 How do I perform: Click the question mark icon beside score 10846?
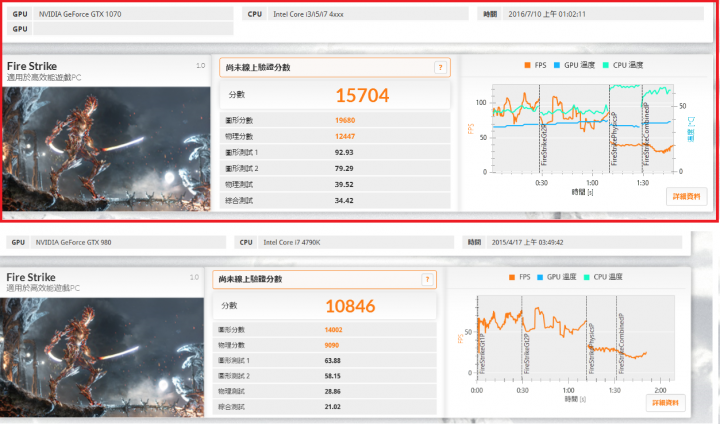click(427, 279)
